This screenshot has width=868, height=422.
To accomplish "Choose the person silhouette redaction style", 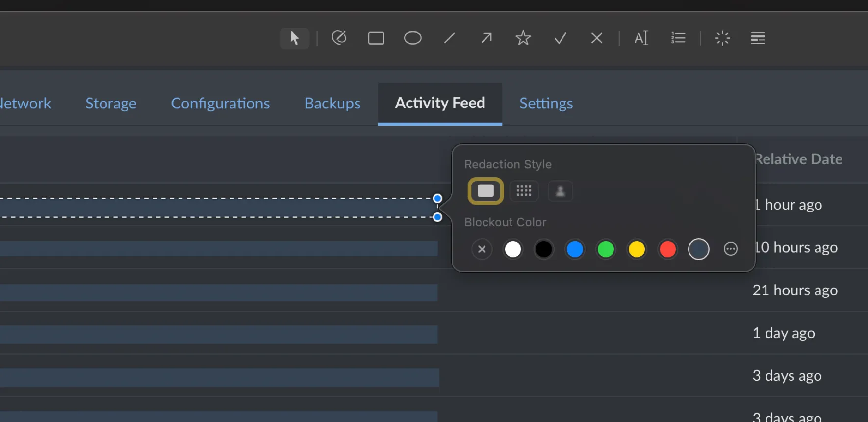I will click(x=560, y=191).
